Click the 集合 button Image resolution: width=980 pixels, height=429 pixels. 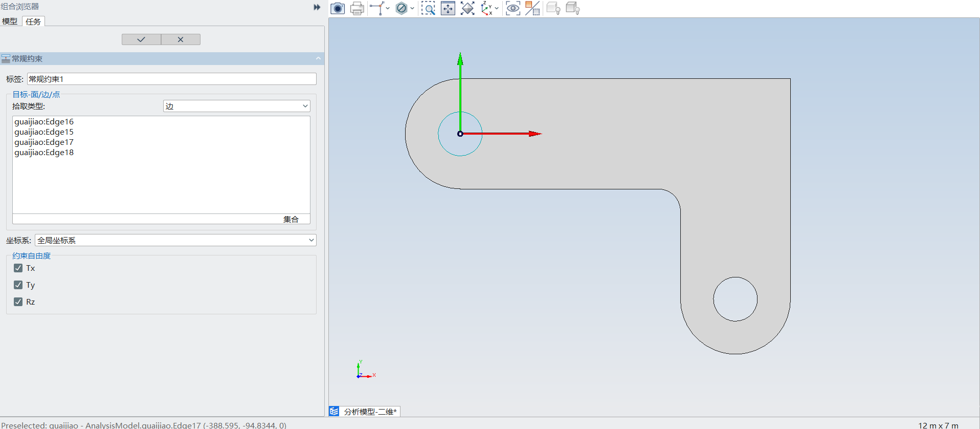pyautogui.click(x=291, y=219)
